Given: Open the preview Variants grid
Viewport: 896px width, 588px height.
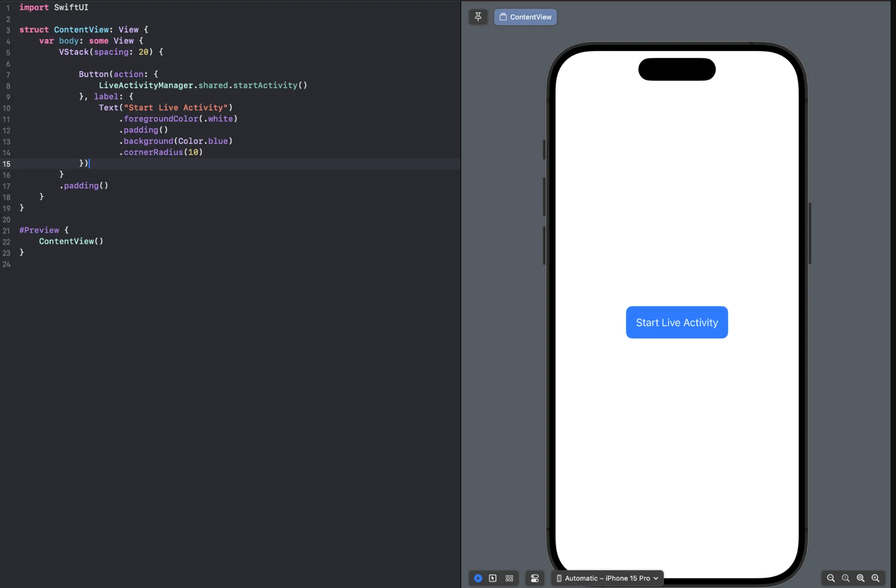Looking at the screenshot, I should point(509,578).
